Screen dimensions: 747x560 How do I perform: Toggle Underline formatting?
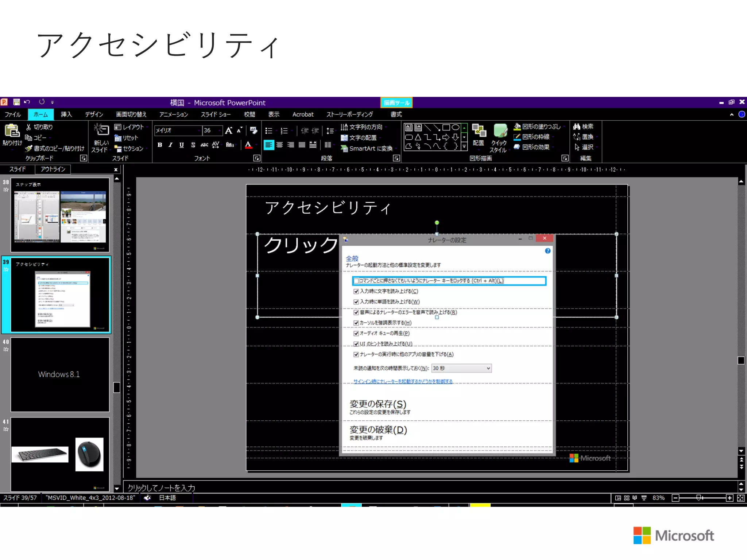pos(181,145)
